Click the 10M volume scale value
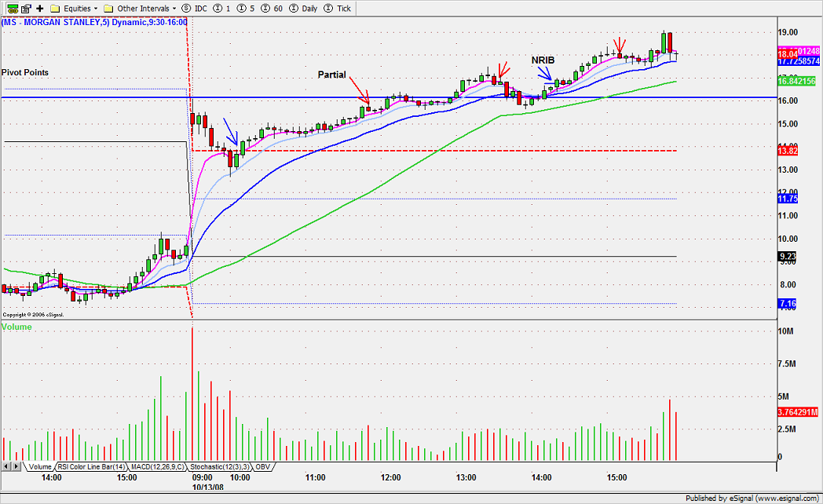823x504 pixels. 786,331
